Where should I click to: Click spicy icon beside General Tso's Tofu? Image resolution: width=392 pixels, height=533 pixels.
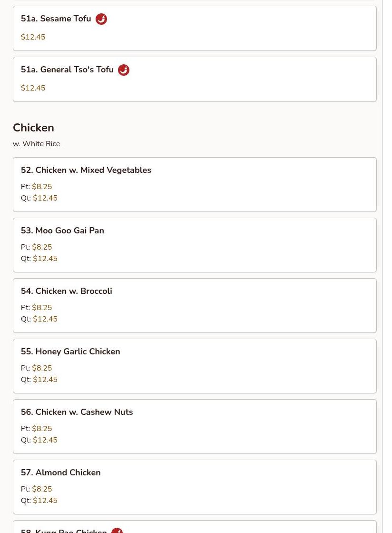coord(124,70)
